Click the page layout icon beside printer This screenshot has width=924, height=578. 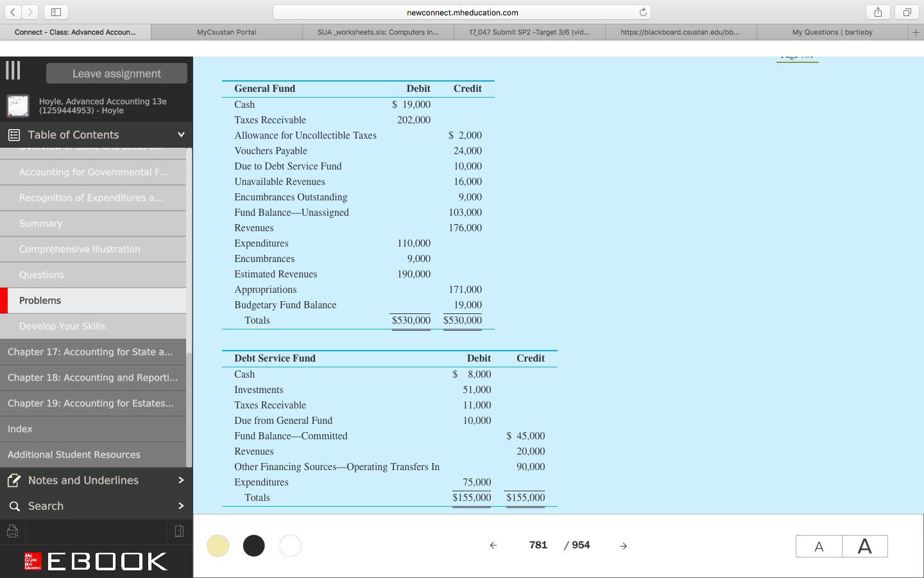pos(179,531)
